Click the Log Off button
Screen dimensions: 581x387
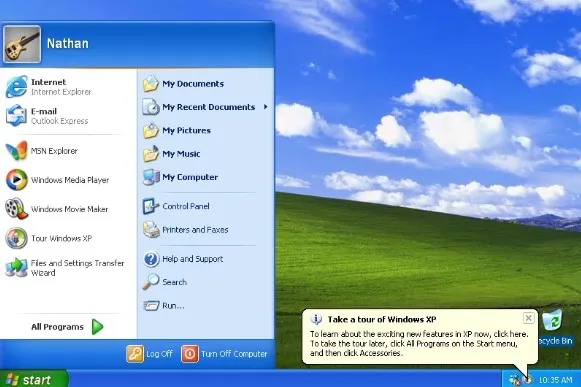tap(150, 354)
